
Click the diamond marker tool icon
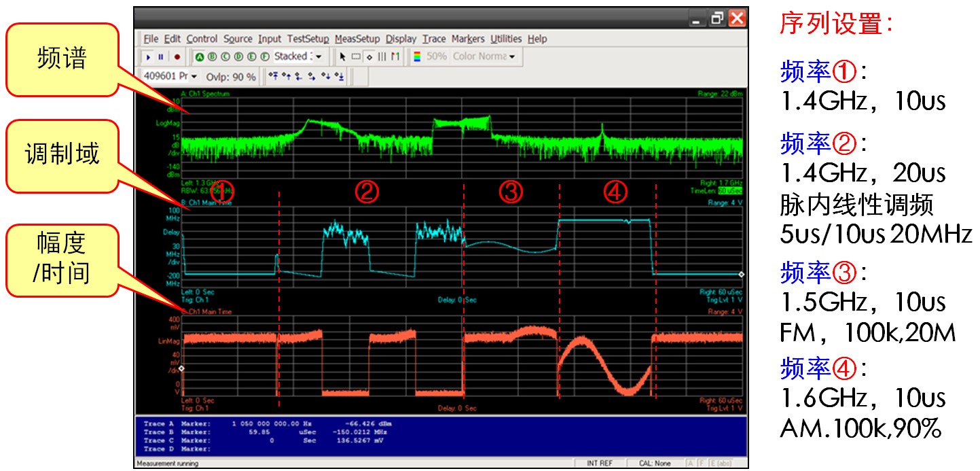369,57
